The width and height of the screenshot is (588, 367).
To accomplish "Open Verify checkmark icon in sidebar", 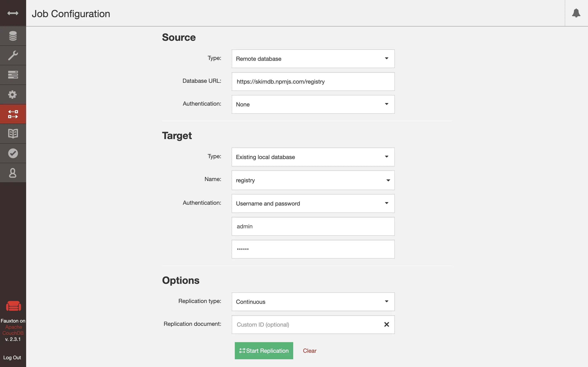I will pyautogui.click(x=13, y=153).
